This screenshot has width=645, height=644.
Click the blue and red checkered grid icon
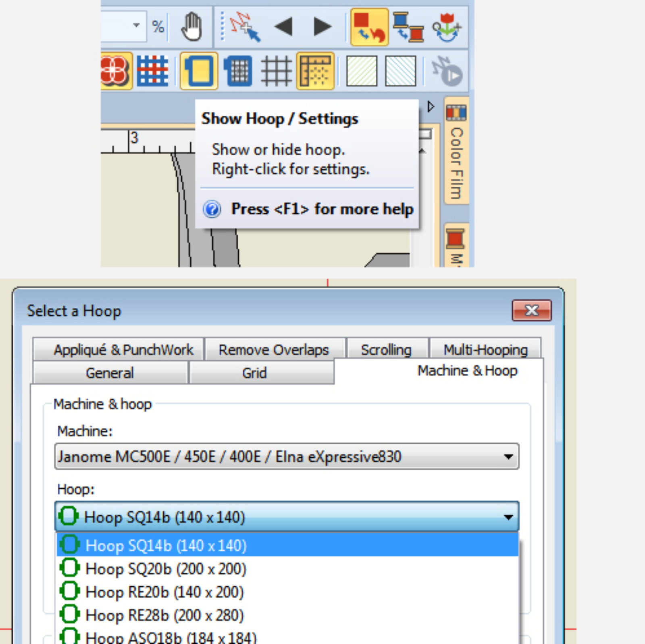pyautogui.click(x=152, y=71)
